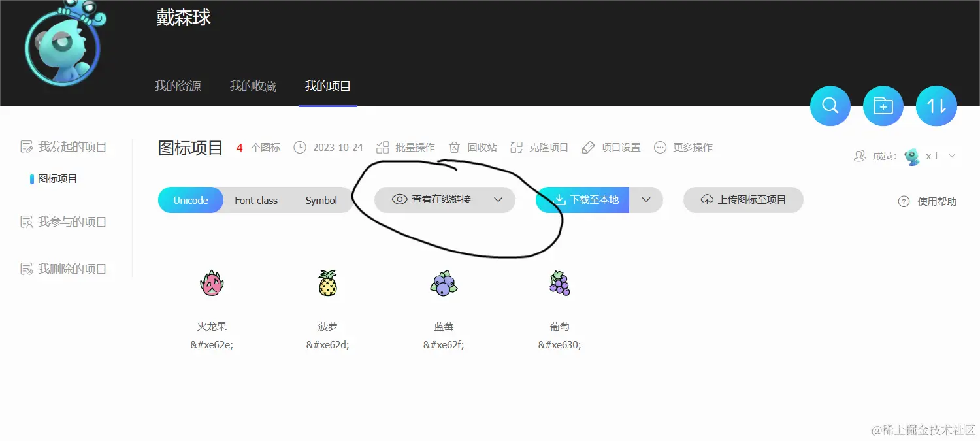The height and width of the screenshot is (441, 980).
Task: Open the 我的收藏 tab
Action: click(x=253, y=86)
